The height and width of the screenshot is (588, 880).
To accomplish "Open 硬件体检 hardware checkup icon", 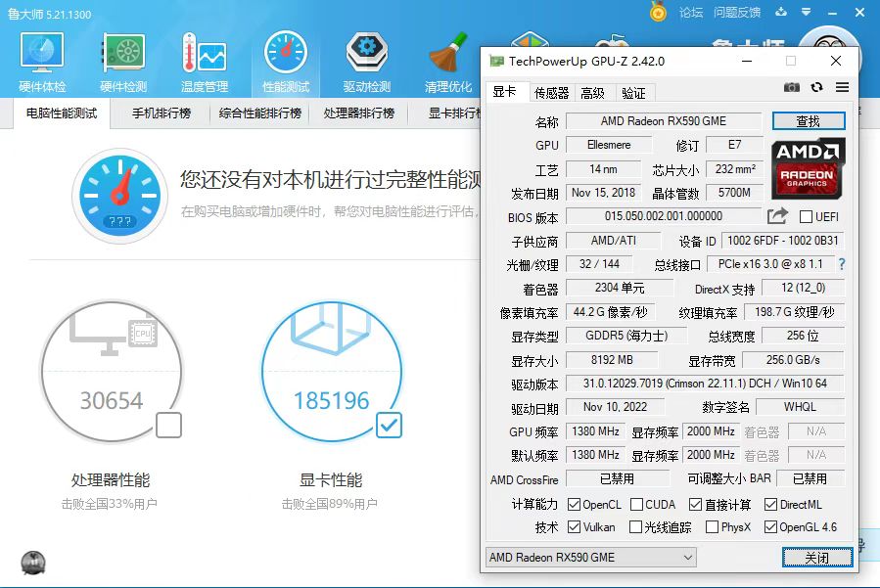I will [42, 62].
